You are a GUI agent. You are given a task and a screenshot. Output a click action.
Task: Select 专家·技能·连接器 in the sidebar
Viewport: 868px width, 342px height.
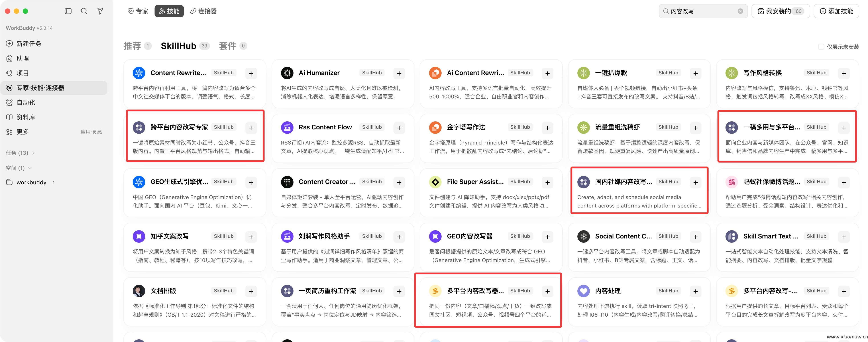[x=54, y=88]
